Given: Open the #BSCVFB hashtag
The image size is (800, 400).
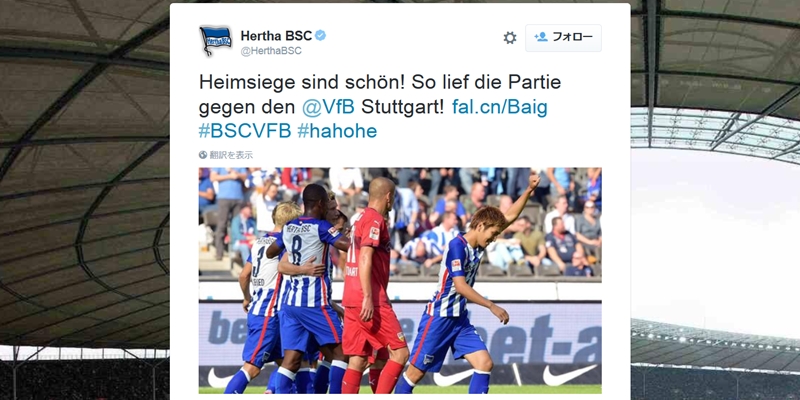Looking at the screenshot, I should (x=245, y=131).
